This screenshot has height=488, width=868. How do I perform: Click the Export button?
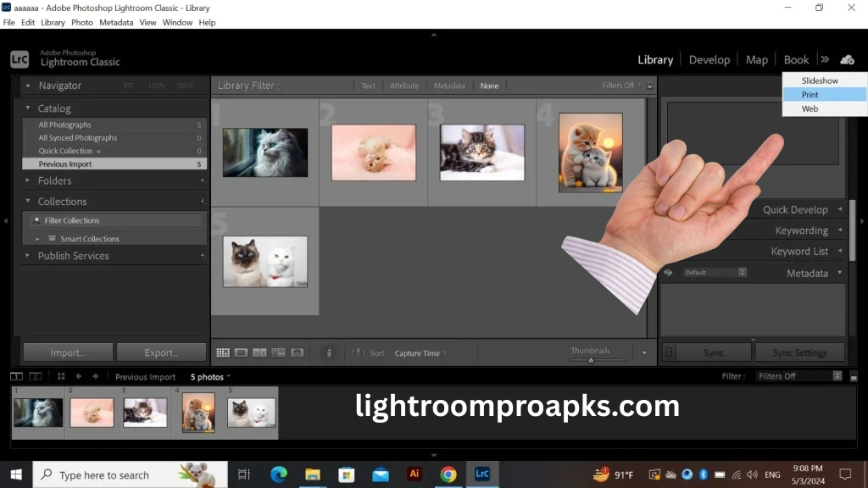(162, 352)
